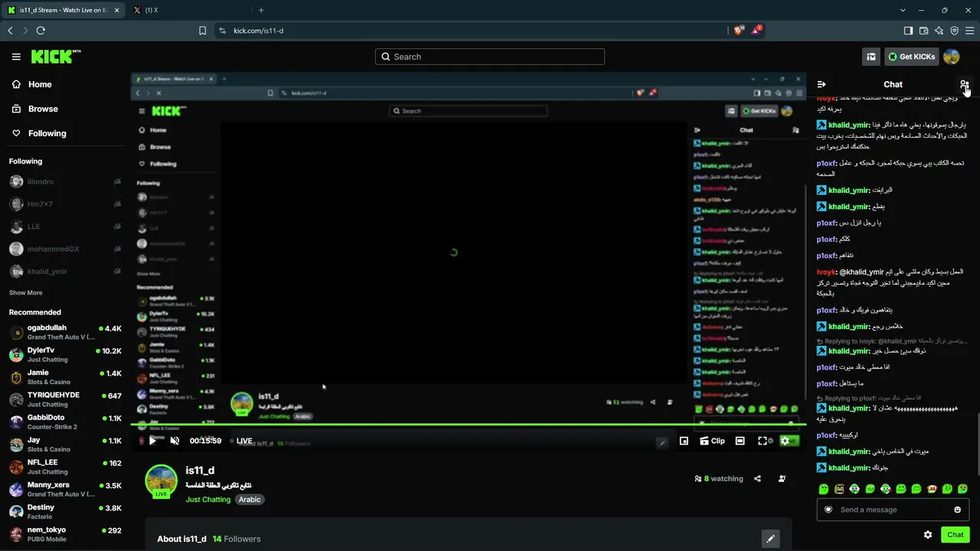980x551 pixels.
Task: Open the tab search dropdown arrow
Action: point(903,10)
